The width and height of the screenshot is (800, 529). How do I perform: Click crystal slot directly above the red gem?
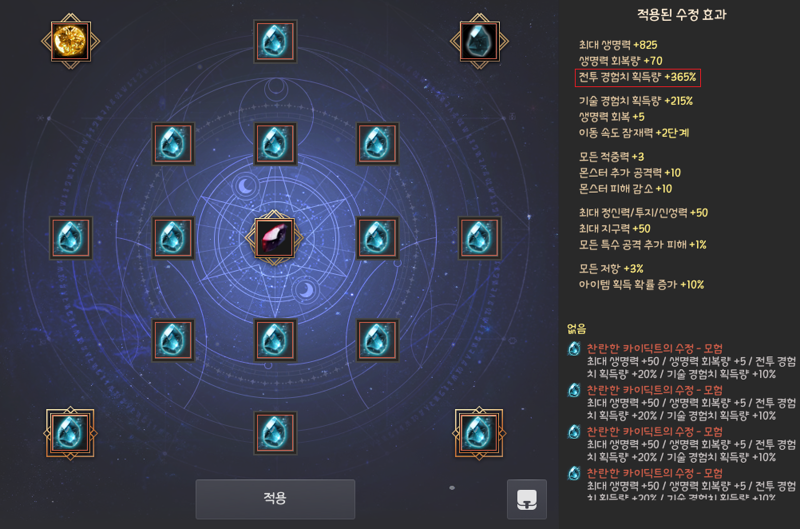pos(275,143)
